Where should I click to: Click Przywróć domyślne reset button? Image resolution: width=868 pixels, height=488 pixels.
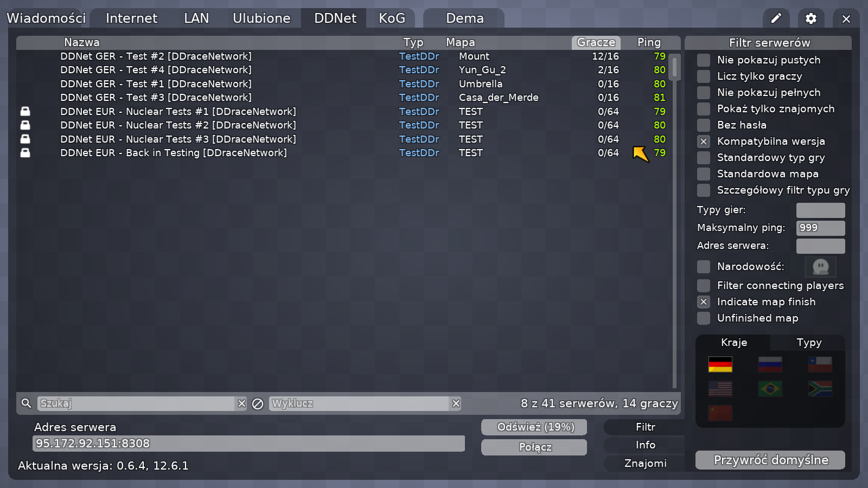point(770,460)
